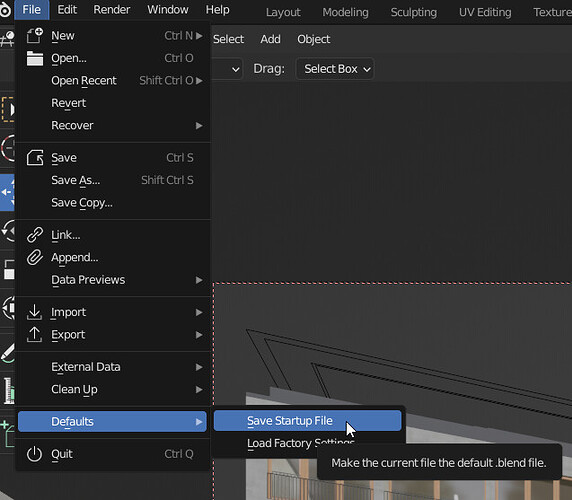Choose Save Copy... menu entry

pos(112,203)
